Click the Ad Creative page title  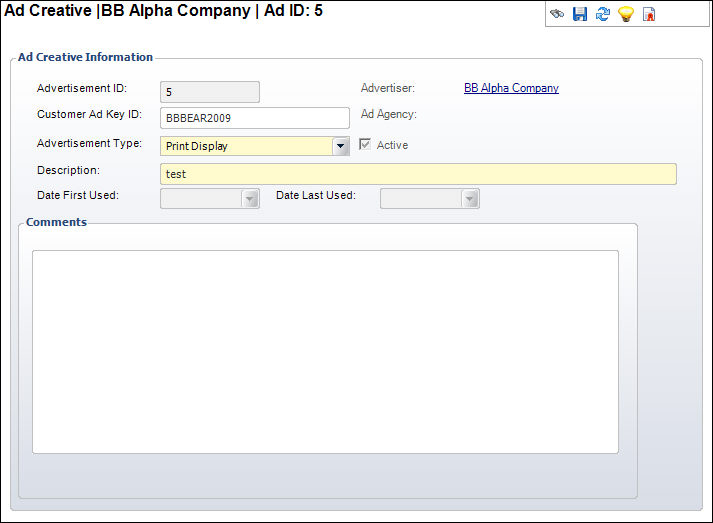(x=163, y=12)
